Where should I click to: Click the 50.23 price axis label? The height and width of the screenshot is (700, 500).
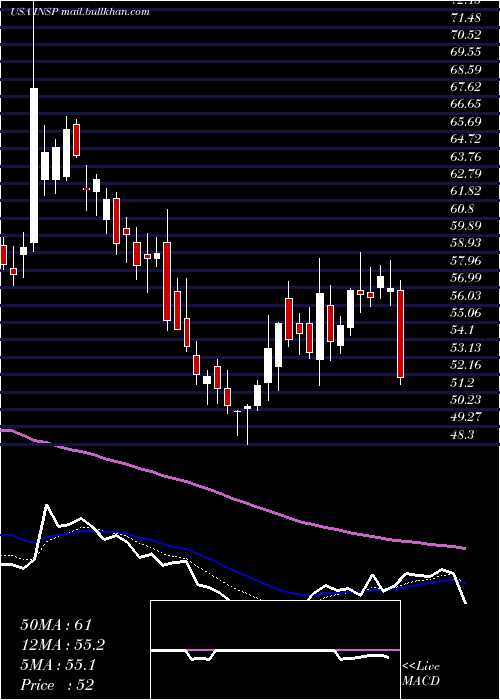[x=467, y=400]
